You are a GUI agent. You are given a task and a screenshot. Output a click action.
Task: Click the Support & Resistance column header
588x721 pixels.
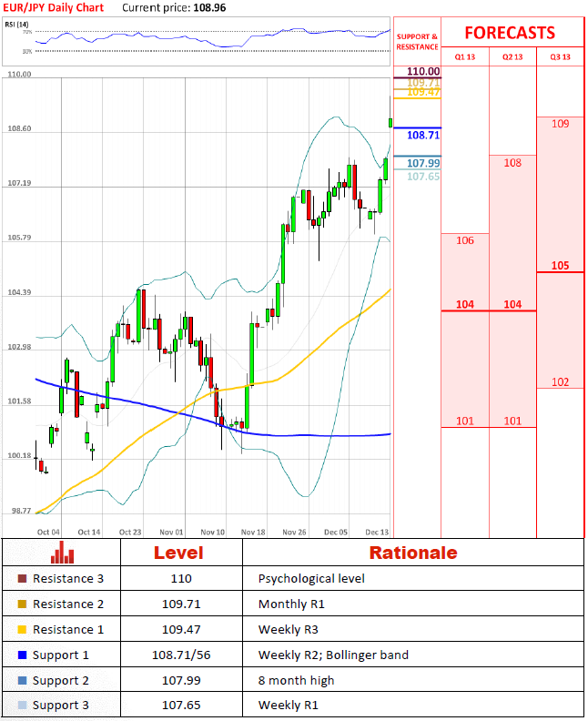(417, 42)
